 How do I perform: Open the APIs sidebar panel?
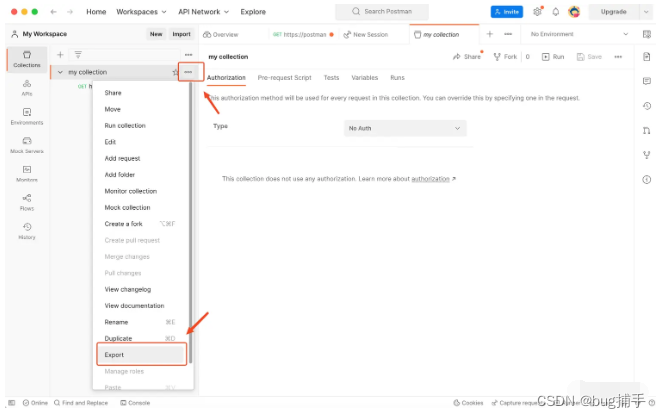[27, 88]
